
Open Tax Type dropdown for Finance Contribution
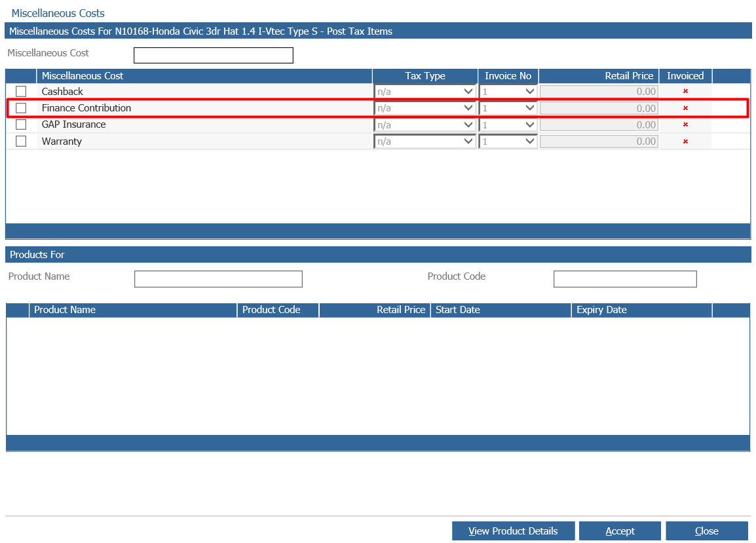coord(425,108)
